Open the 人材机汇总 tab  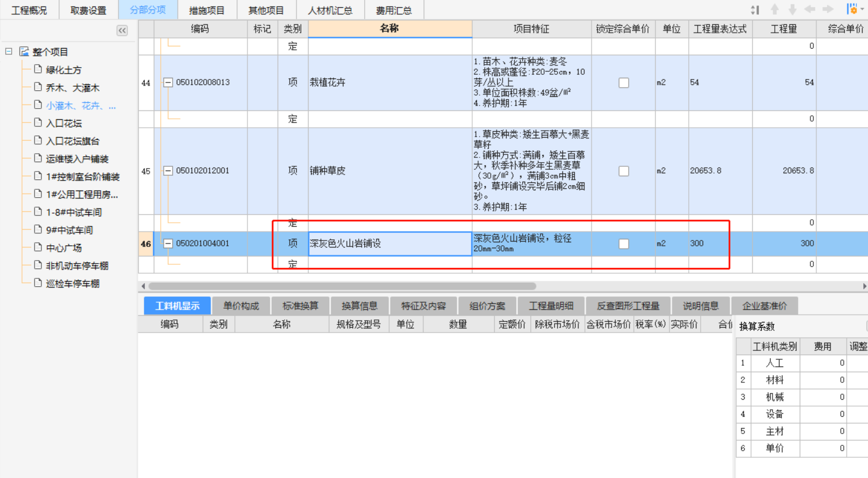click(330, 10)
